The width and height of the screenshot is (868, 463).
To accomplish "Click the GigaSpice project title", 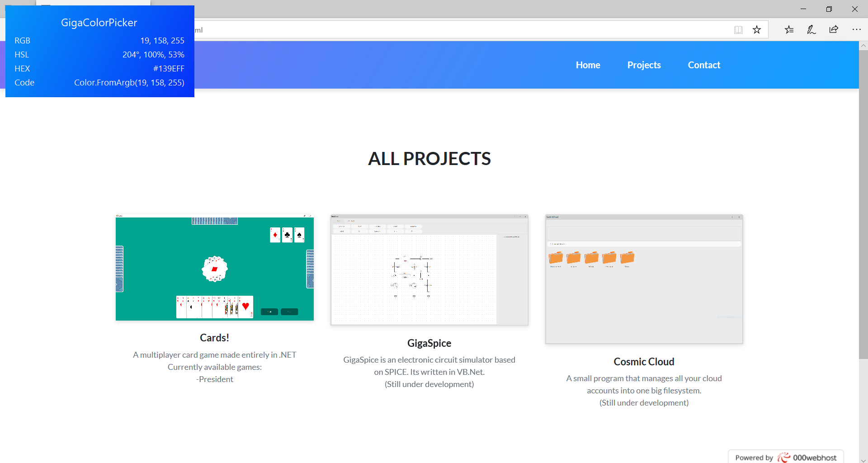I will click(x=429, y=343).
